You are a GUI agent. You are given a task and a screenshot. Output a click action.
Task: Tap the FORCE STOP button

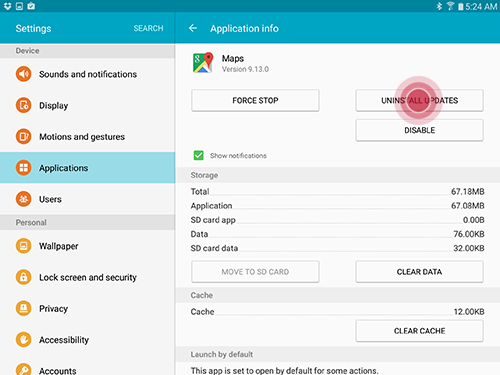(255, 100)
